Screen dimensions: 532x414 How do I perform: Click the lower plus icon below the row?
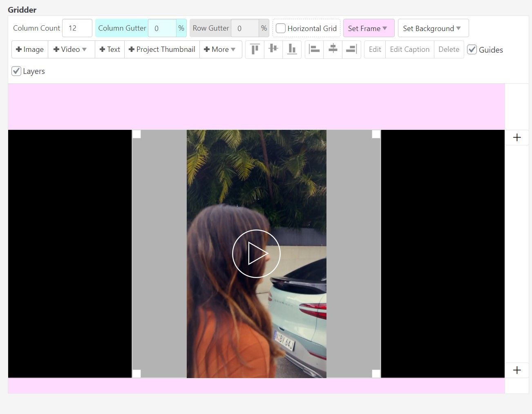pos(517,370)
